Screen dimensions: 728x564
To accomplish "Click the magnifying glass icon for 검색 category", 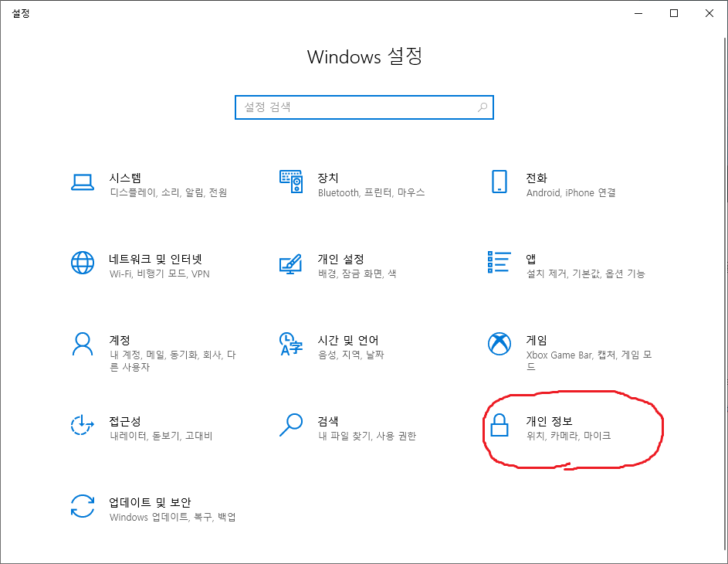I will 291,425.
